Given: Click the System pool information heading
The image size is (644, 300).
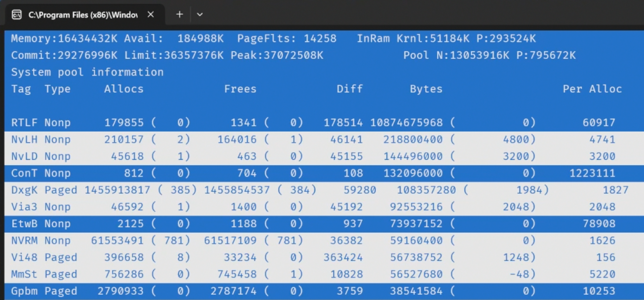Looking at the screenshot, I should (87, 72).
